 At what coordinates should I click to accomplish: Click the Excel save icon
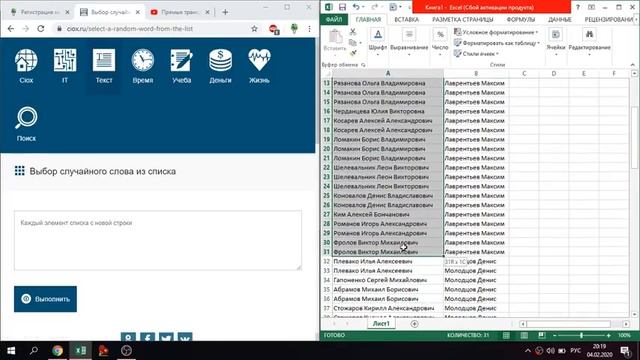[342, 7]
